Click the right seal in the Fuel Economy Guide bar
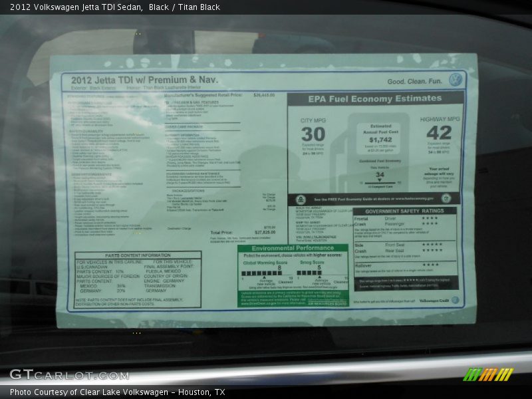532x399 pixels. click(x=446, y=198)
